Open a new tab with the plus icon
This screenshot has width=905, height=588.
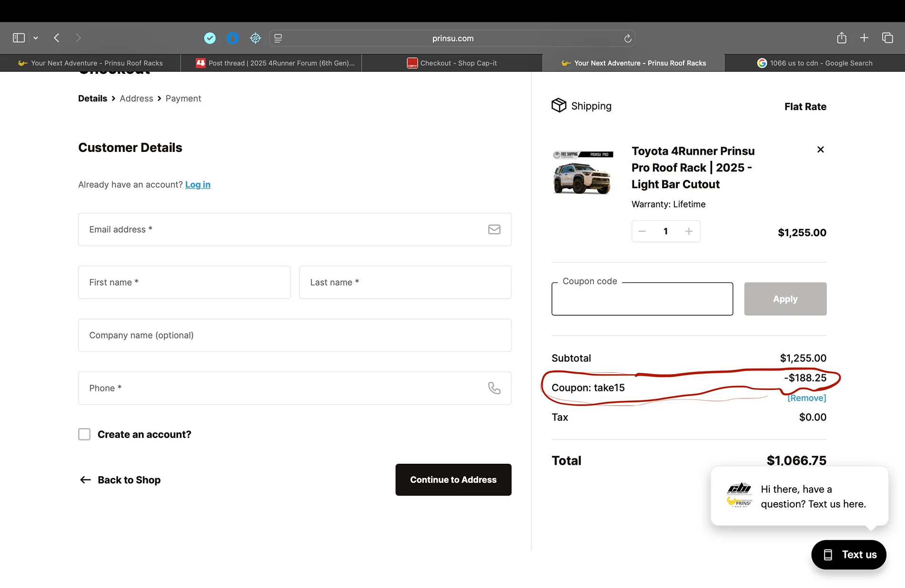pos(864,38)
